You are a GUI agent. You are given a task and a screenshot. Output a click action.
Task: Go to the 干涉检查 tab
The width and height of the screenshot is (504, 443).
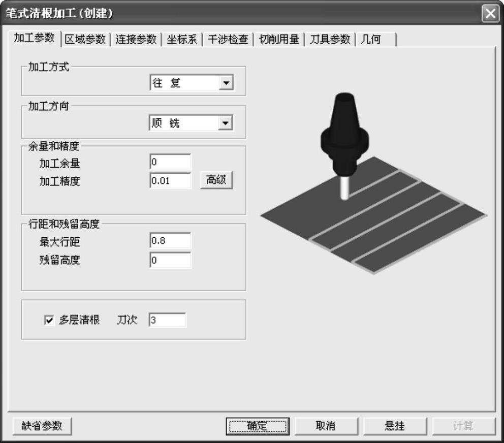click(228, 40)
